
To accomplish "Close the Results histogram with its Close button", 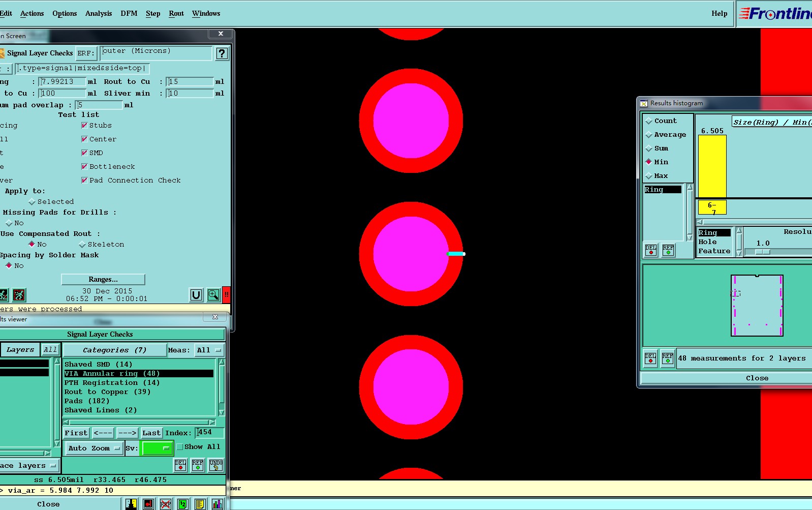I will pyautogui.click(x=726, y=378).
